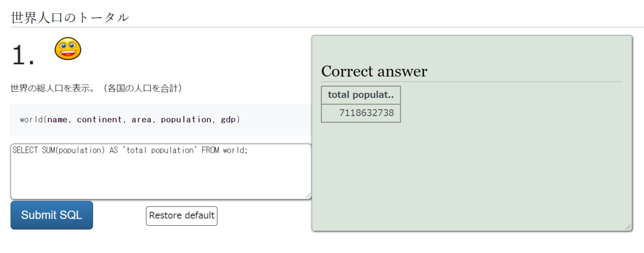Click 'continent' in the world schema

[99, 120]
